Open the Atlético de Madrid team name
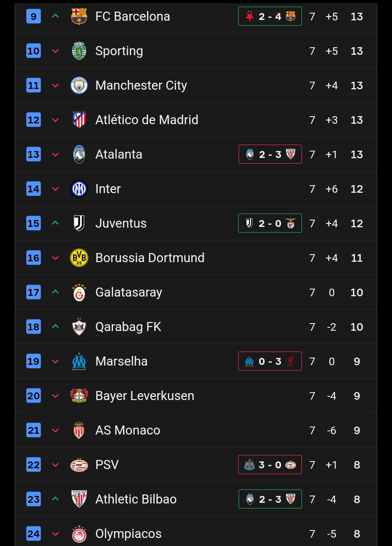The image size is (392, 546). click(x=147, y=120)
